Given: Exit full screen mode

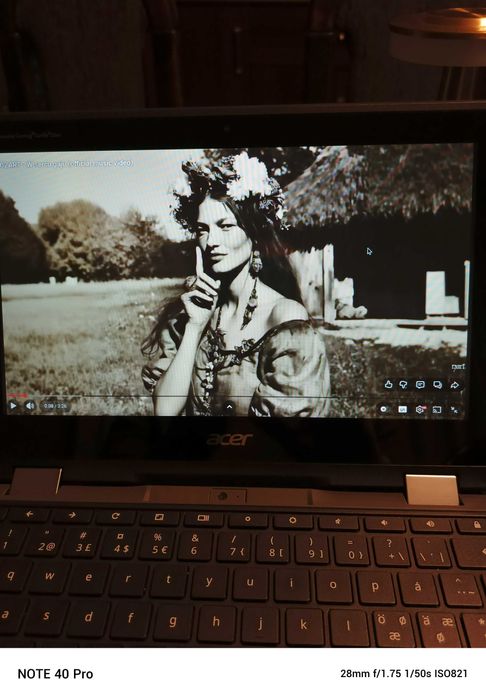Looking at the screenshot, I should tap(454, 410).
